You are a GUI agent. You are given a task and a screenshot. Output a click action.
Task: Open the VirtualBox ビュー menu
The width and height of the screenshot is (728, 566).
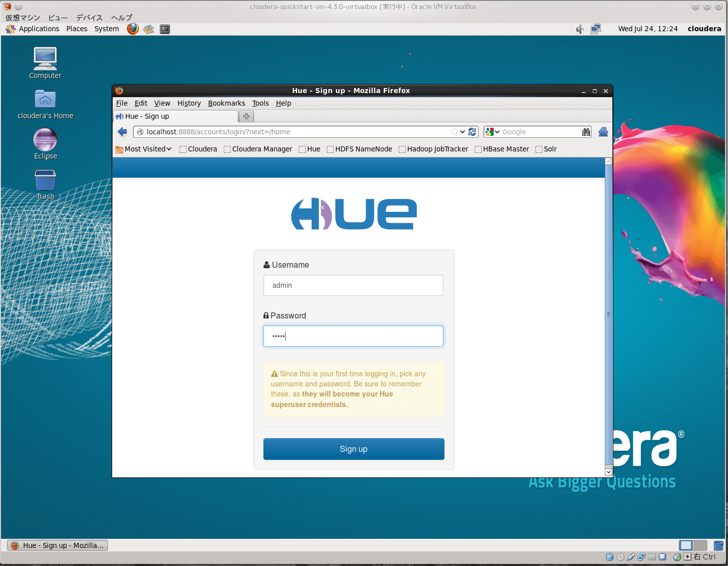(x=58, y=18)
